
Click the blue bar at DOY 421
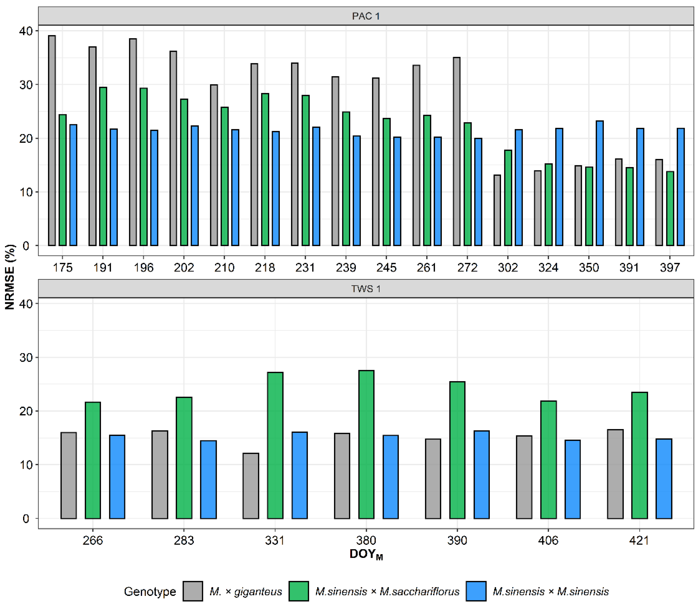coord(664,479)
